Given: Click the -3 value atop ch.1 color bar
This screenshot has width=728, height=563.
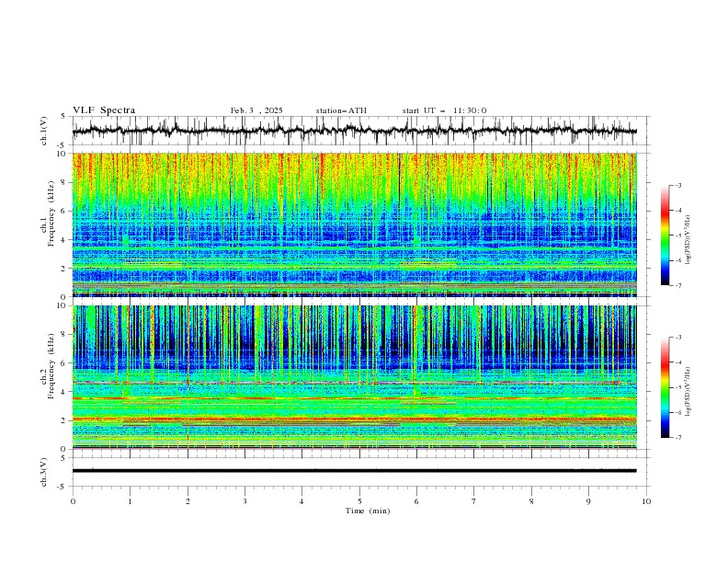Looking at the screenshot, I should (678, 185).
